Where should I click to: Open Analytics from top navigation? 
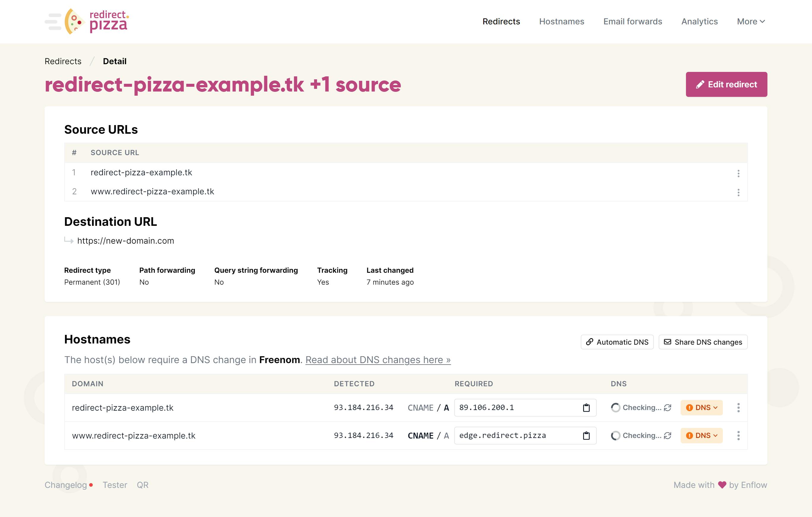[x=699, y=22]
